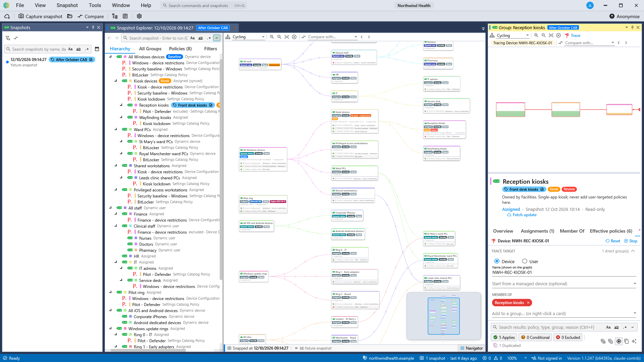Click the Capture snapshot button
644x362 pixels.
tap(40, 16)
